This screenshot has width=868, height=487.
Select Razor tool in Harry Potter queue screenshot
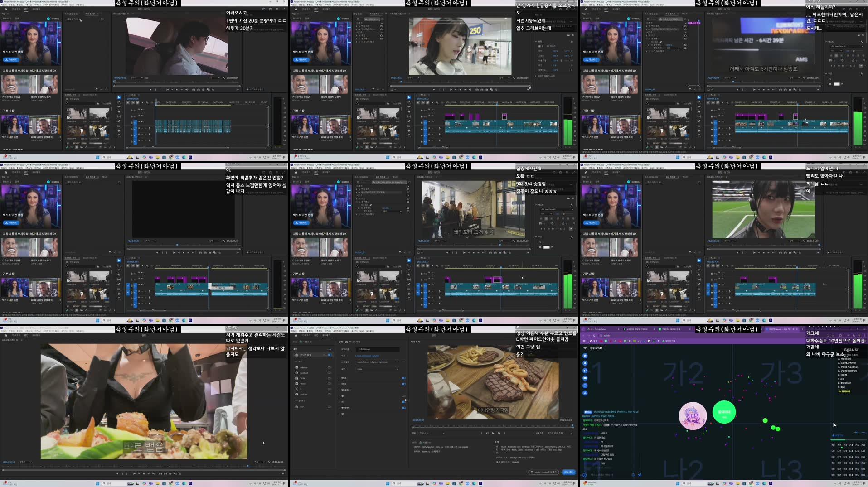coord(409,275)
